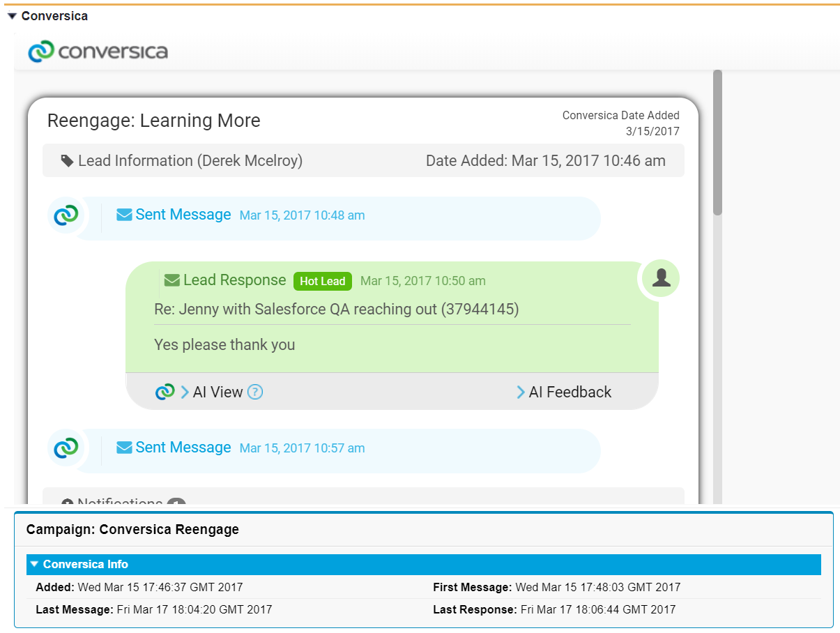Click the tag icon beside Lead Information
This screenshot has width=840, height=633.
pyautogui.click(x=68, y=161)
